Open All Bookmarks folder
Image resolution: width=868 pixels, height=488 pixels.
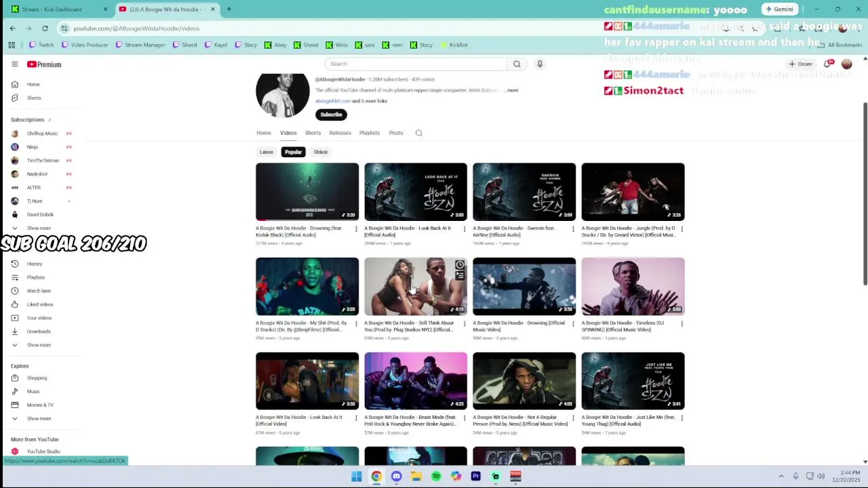[840, 45]
